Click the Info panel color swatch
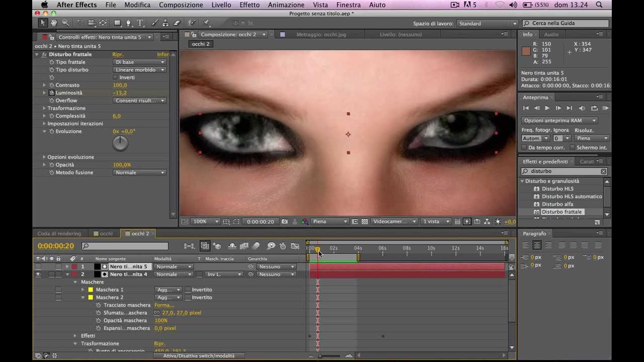The width and height of the screenshot is (644, 362). (526, 51)
